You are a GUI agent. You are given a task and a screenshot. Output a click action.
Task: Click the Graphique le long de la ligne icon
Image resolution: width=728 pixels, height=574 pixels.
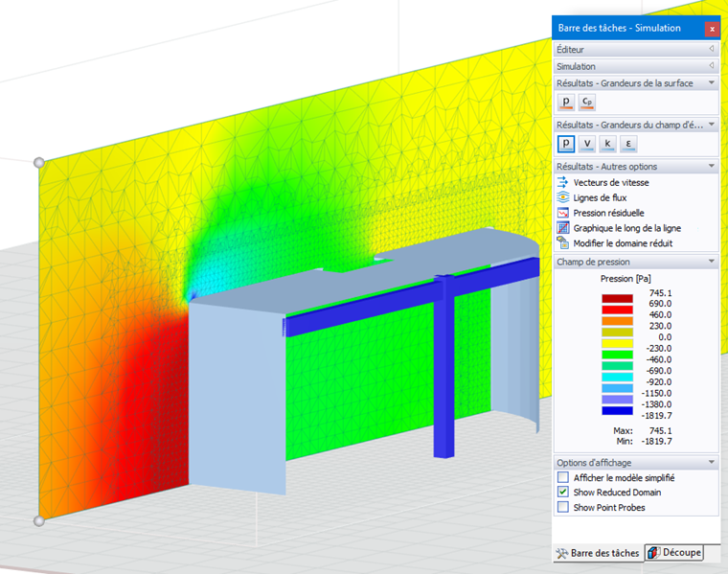coord(562,228)
